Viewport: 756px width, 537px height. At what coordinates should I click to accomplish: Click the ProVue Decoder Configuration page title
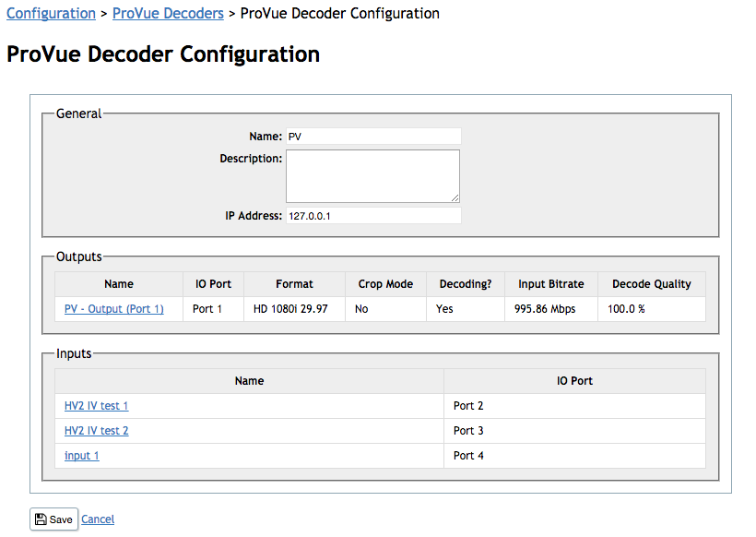[162, 54]
